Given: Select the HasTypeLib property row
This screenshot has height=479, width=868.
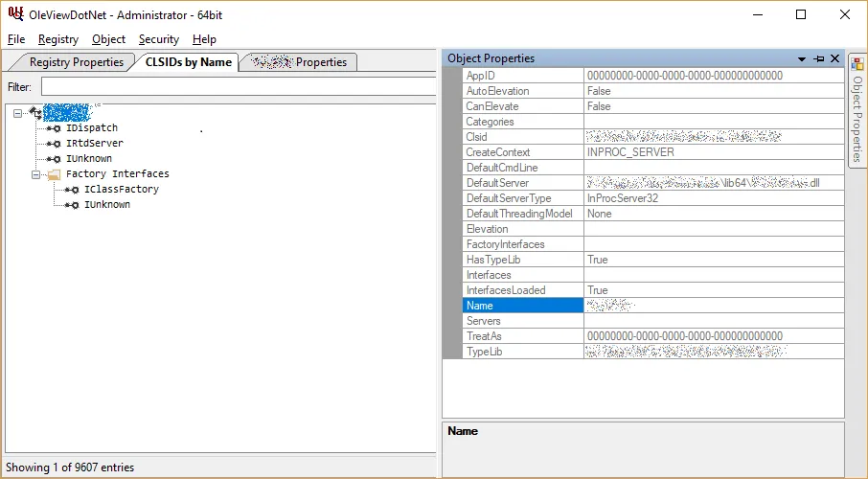Looking at the screenshot, I should click(653, 260).
